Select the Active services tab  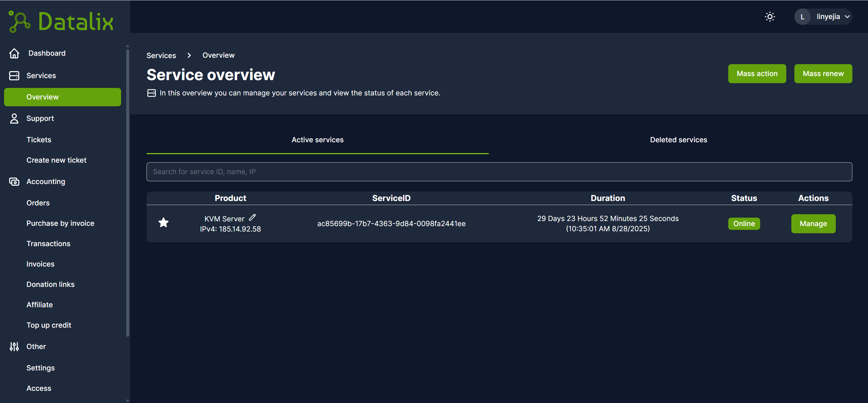coord(317,140)
